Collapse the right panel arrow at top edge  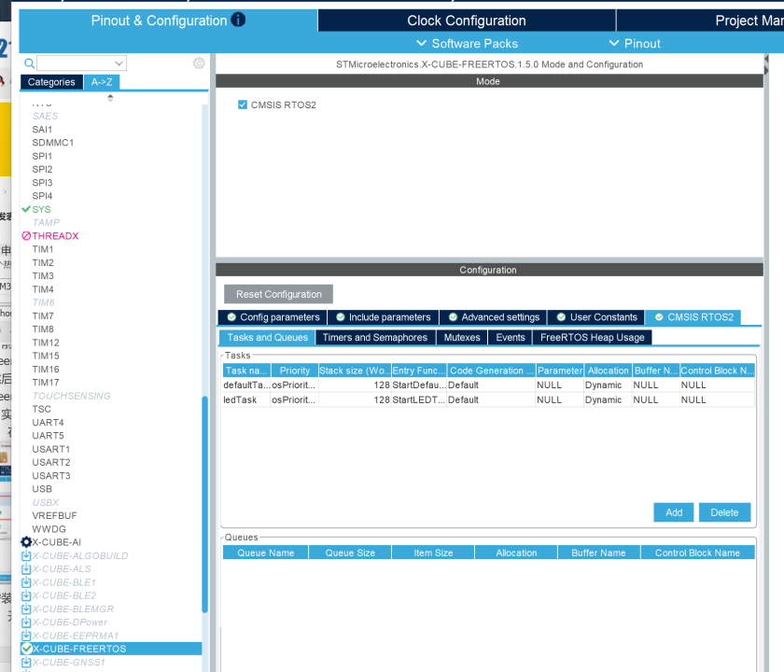[x=766, y=59]
